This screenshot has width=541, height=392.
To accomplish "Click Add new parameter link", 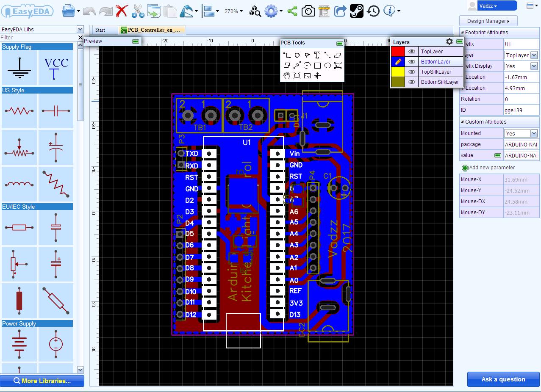I will (x=488, y=168).
